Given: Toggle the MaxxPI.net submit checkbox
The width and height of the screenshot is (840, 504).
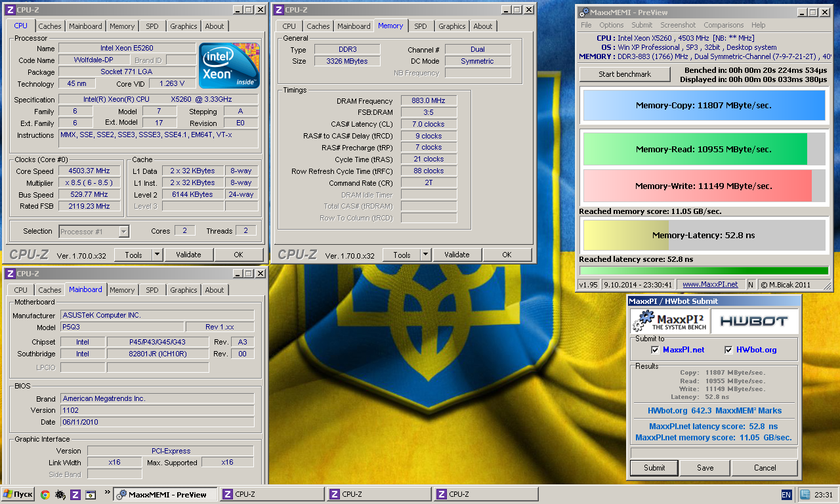Looking at the screenshot, I should 655,350.
